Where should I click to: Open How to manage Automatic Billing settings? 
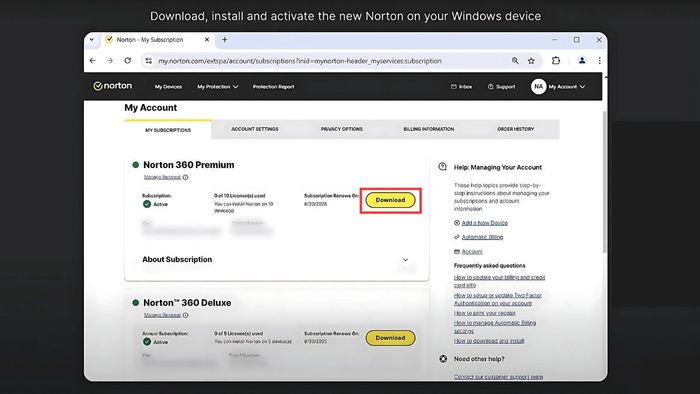[x=495, y=327]
